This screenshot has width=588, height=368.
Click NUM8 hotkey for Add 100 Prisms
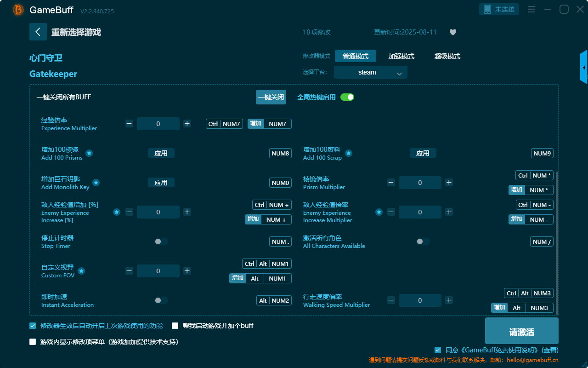point(280,153)
